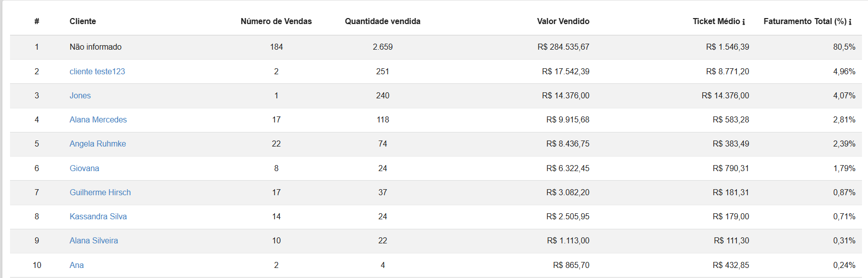Open Alana Mercedes customer page
868x278 pixels.
[x=98, y=119]
